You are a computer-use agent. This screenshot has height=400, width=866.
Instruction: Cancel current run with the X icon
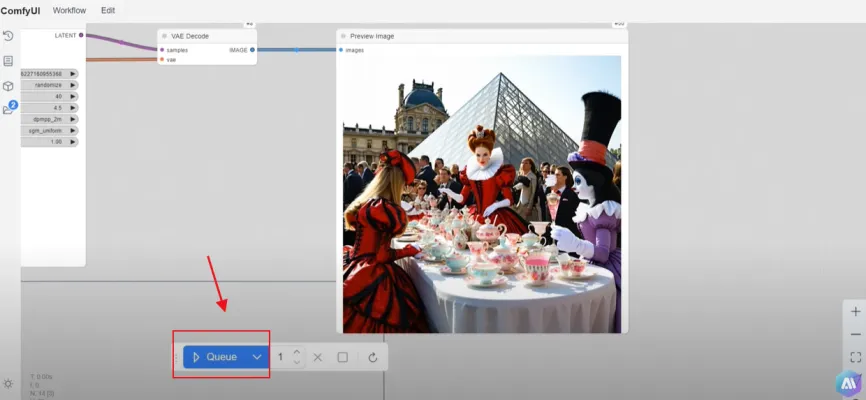pyautogui.click(x=317, y=357)
